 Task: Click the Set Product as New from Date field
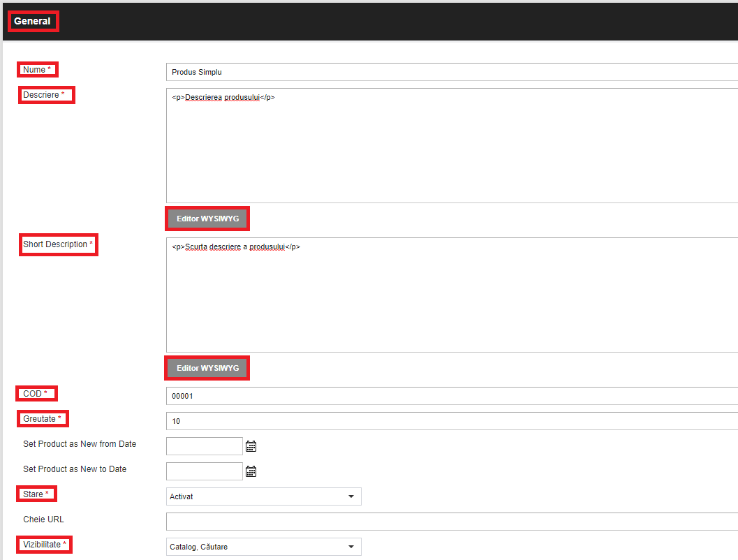(205, 446)
